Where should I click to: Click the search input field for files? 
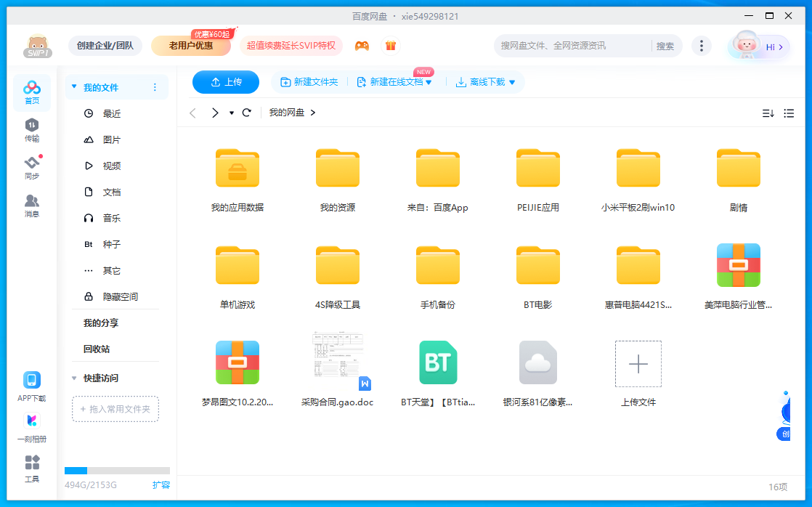[572, 46]
